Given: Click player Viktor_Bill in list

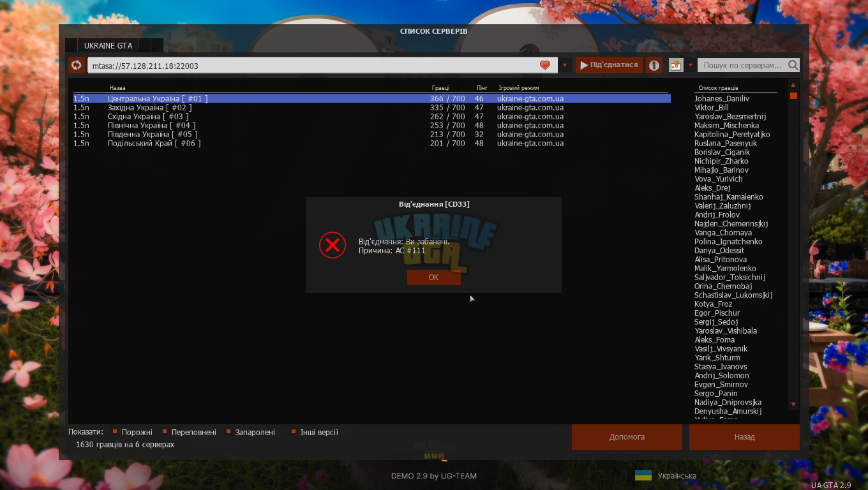Looking at the screenshot, I should point(711,108).
